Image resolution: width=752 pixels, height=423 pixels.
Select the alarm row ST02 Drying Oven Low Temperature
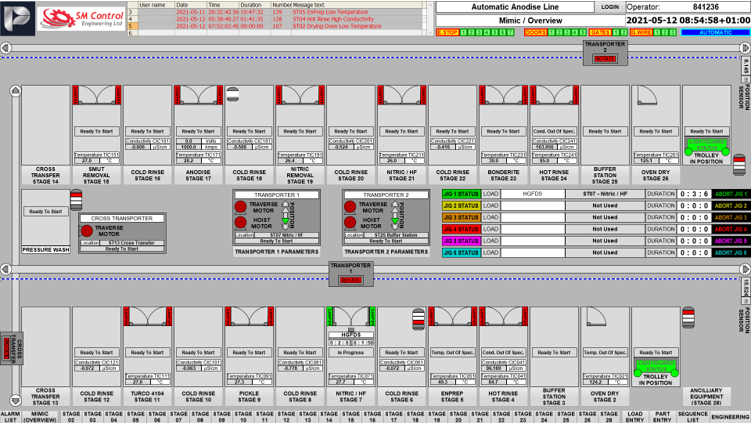pos(276,26)
